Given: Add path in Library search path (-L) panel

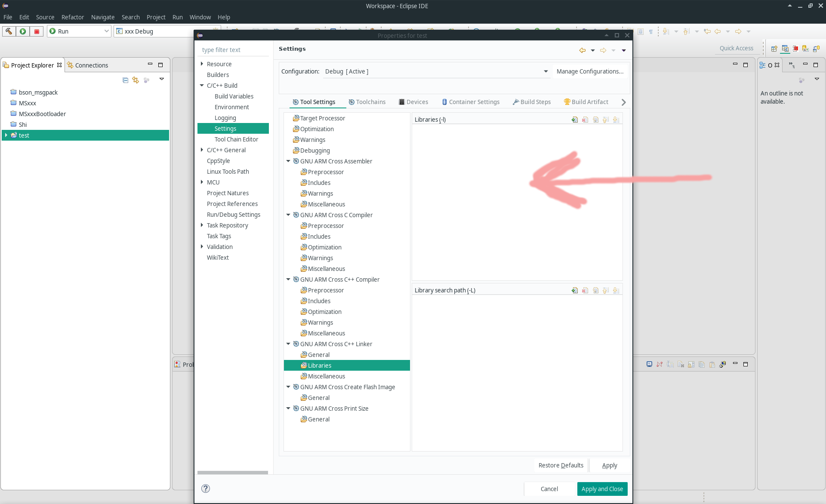Looking at the screenshot, I should (x=574, y=290).
